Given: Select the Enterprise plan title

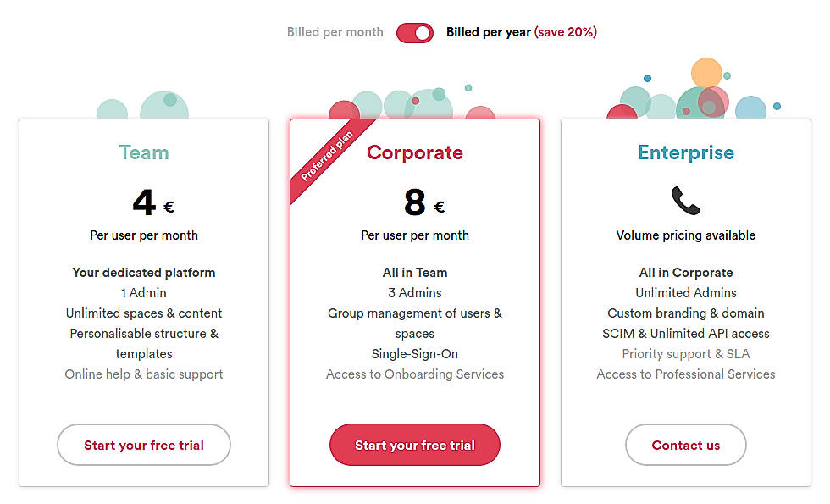Looking at the screenshot, I should click(x=686, y=152).
